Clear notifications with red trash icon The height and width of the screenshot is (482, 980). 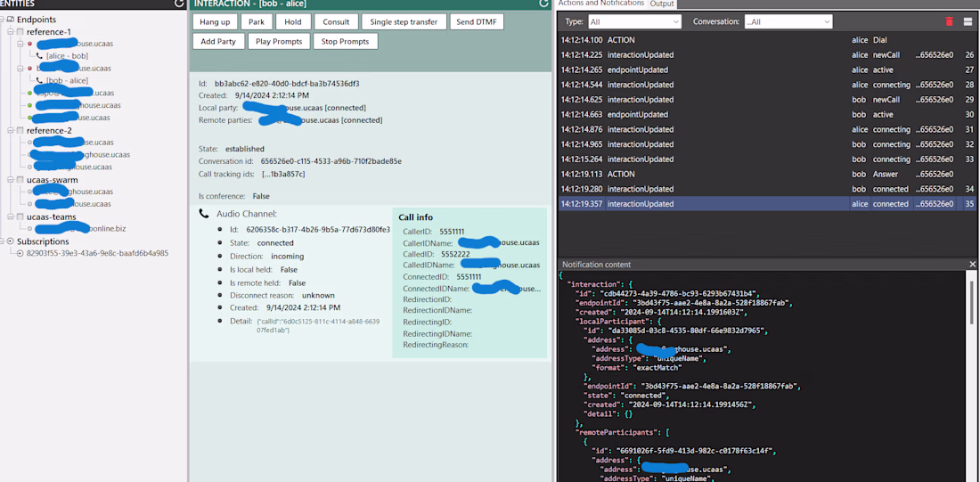click(x=949, y=21)
